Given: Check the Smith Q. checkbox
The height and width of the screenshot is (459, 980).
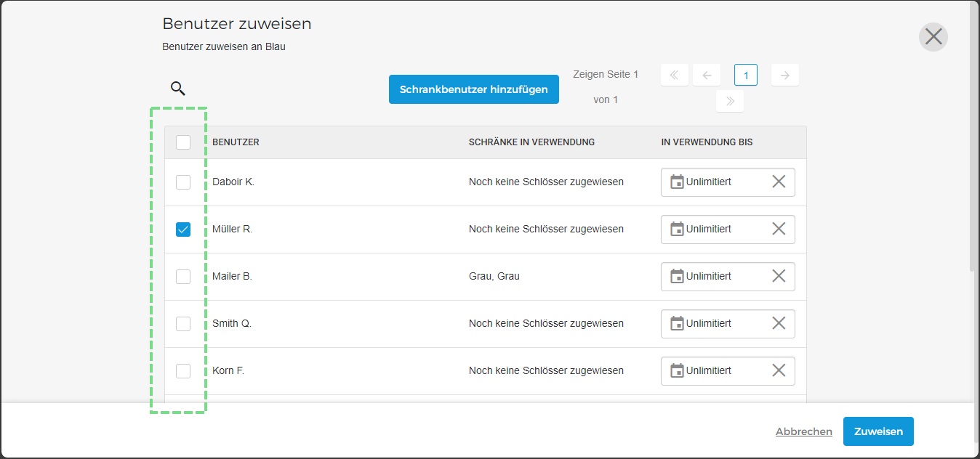Looking at the screenshot, I should [183, 324].
